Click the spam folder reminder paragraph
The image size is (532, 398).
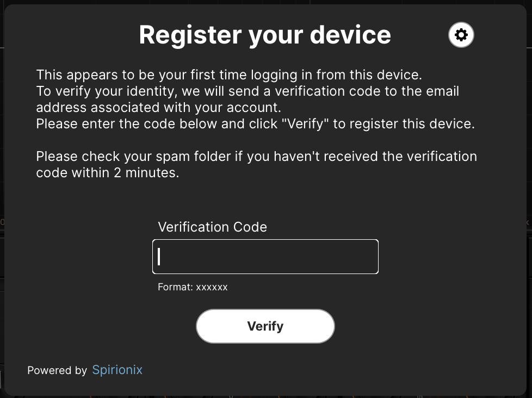pyautogui.click(x=257, y=164)
